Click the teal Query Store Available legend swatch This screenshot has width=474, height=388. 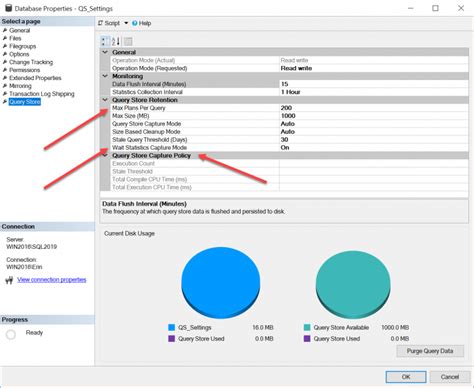tap(307, 328)
